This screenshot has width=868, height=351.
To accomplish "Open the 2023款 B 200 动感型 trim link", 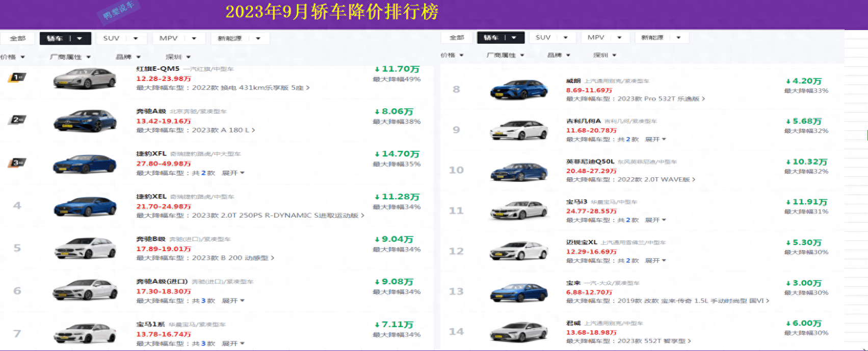I will (233, 258).
